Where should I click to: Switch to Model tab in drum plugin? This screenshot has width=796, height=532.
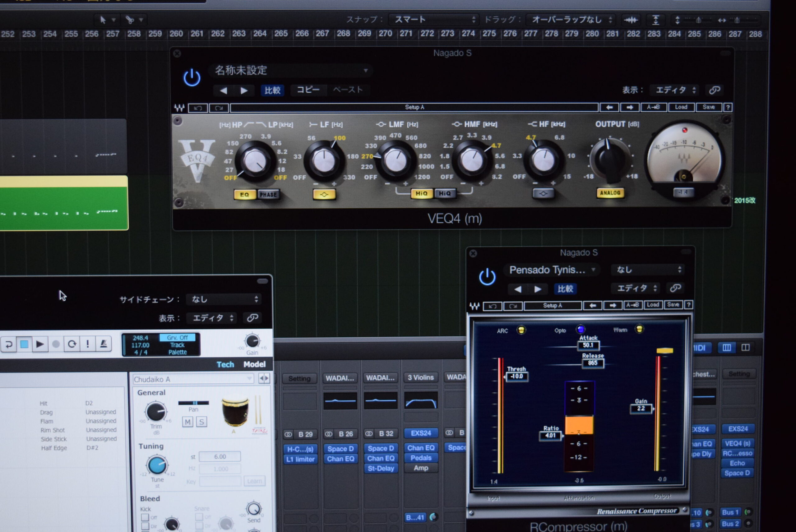click(254, 364)
